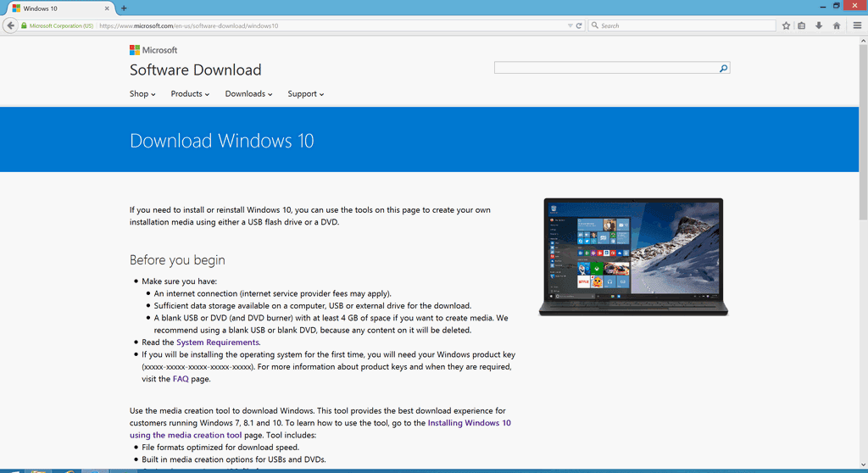Click the scrollbar down arrow
The image size is (868, 473).
click(x=863, y=465)
